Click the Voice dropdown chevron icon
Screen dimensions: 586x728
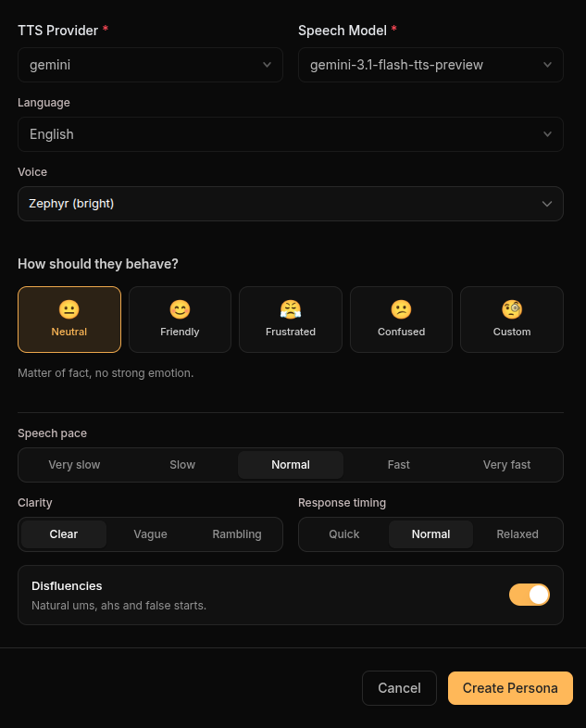547,204
